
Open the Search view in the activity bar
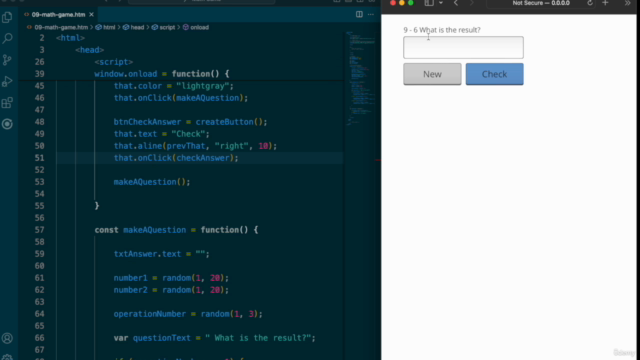[x=7, y=38]
